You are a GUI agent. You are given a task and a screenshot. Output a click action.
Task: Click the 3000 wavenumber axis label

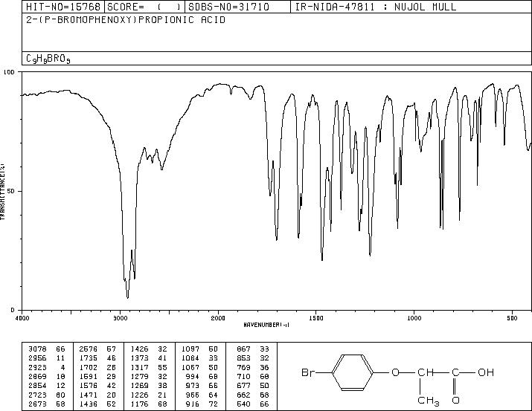tap(120, 318)
